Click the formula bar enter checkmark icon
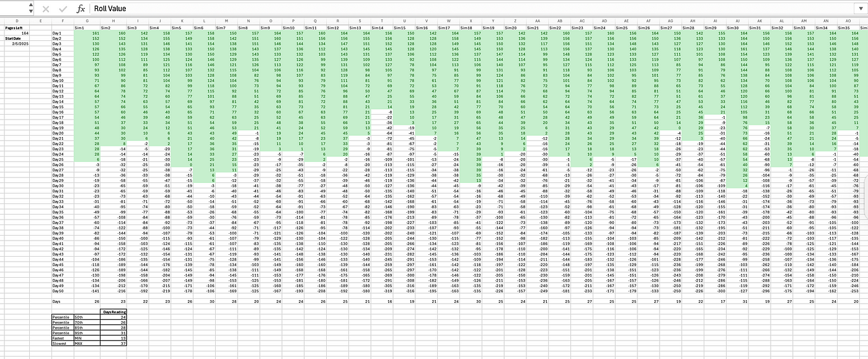Viewport: 868px width, 359px height. tap(63, 9)
